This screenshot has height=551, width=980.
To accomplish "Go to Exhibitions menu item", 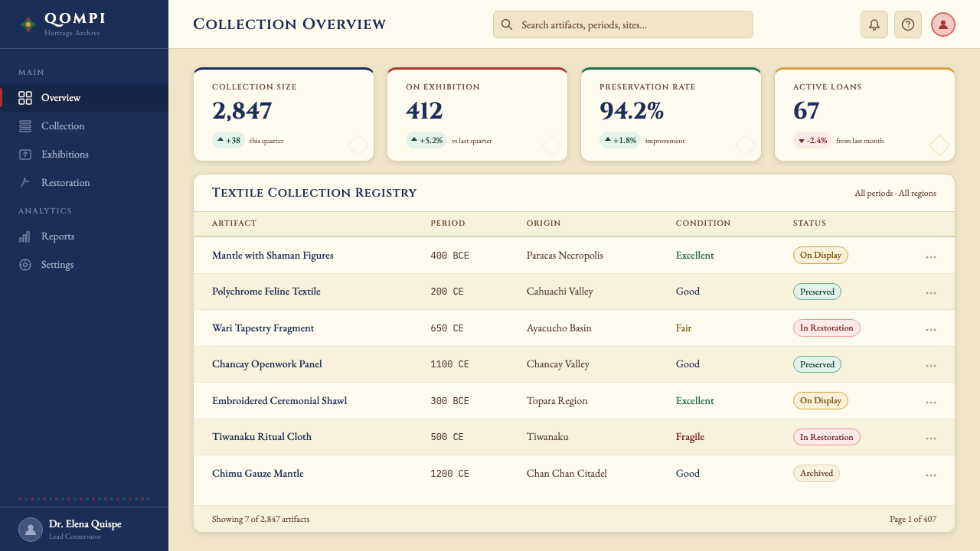I will (x=84, y=155).
